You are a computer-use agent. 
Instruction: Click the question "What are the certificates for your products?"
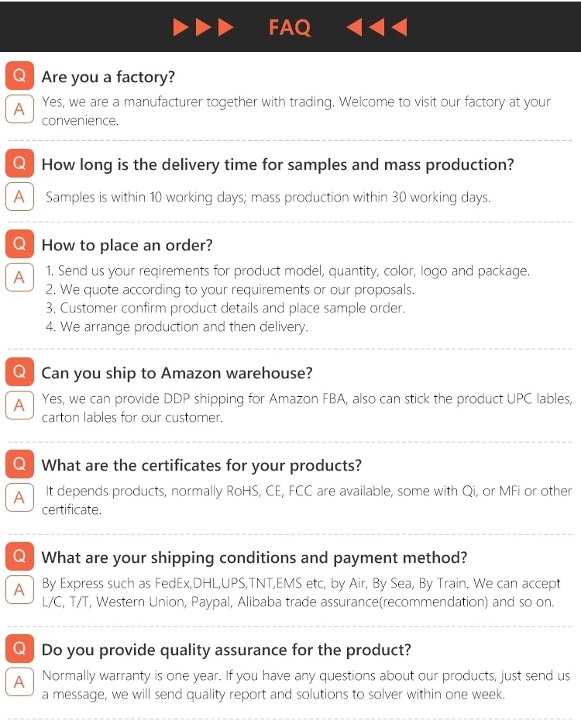pyautogui.click(x=201, y=466)
